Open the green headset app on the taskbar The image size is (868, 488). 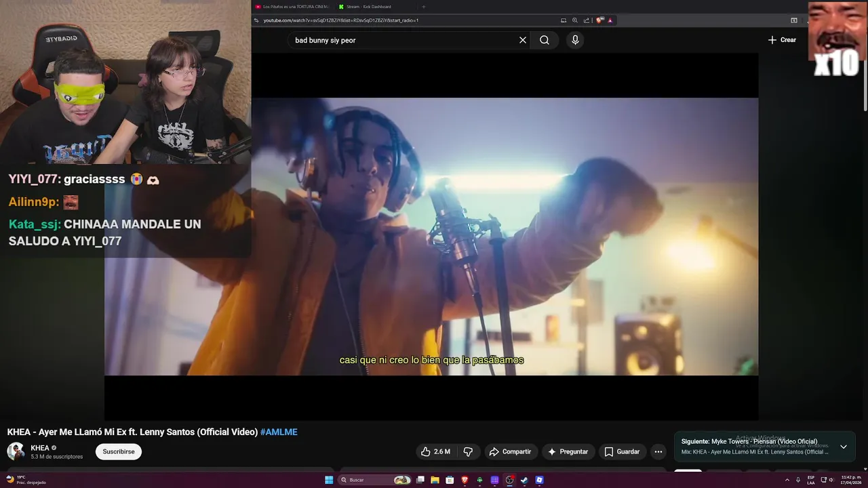tap(479, 480)
